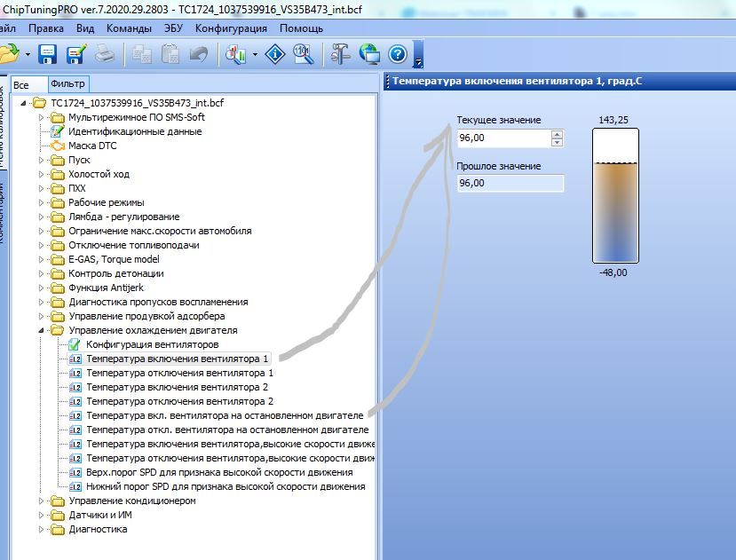736x560 pixels.
Task: Show firmware info with the blue diamond icon
Action: 275,54
